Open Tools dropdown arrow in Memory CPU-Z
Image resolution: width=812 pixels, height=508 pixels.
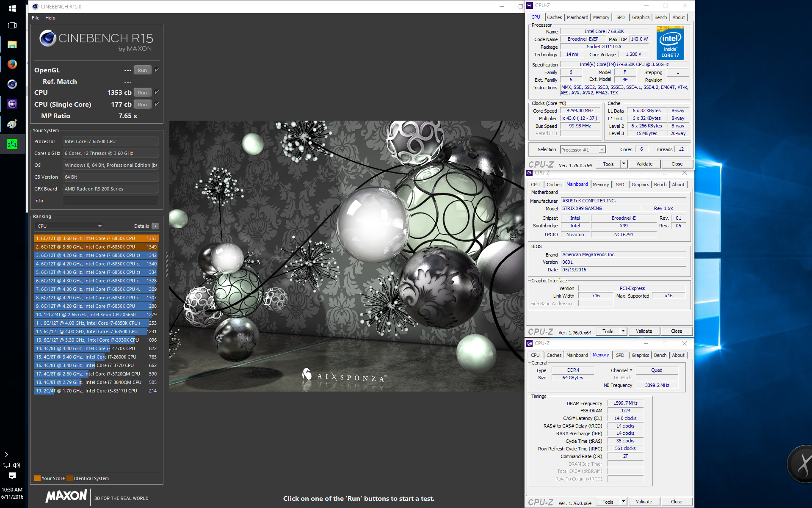623,502
